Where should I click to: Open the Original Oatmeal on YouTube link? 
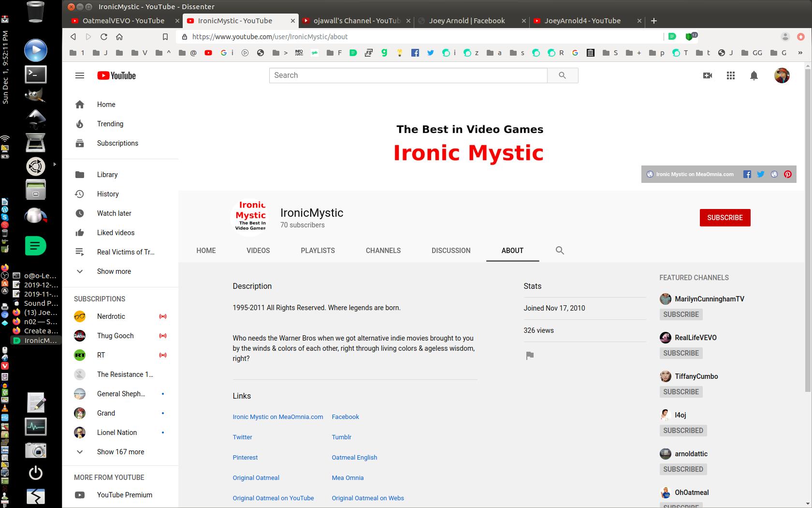pyautogui.click(x=273, y=498)
